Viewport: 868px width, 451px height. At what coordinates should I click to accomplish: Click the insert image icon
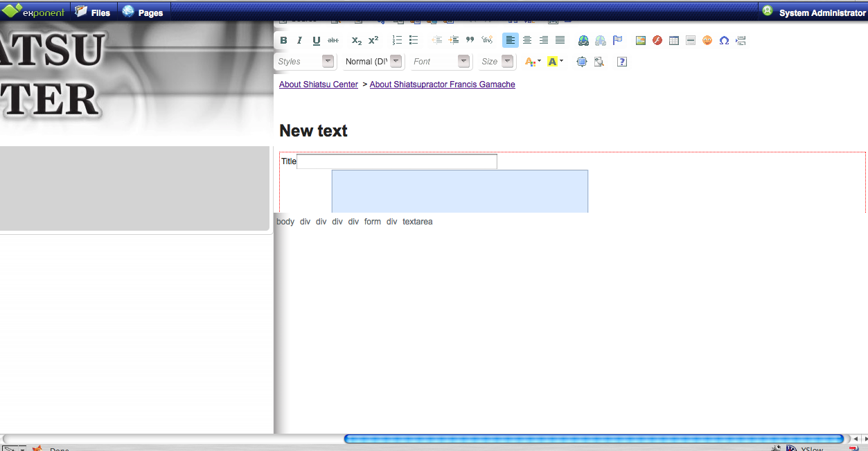pyautogui.click(x=641, y=40)
